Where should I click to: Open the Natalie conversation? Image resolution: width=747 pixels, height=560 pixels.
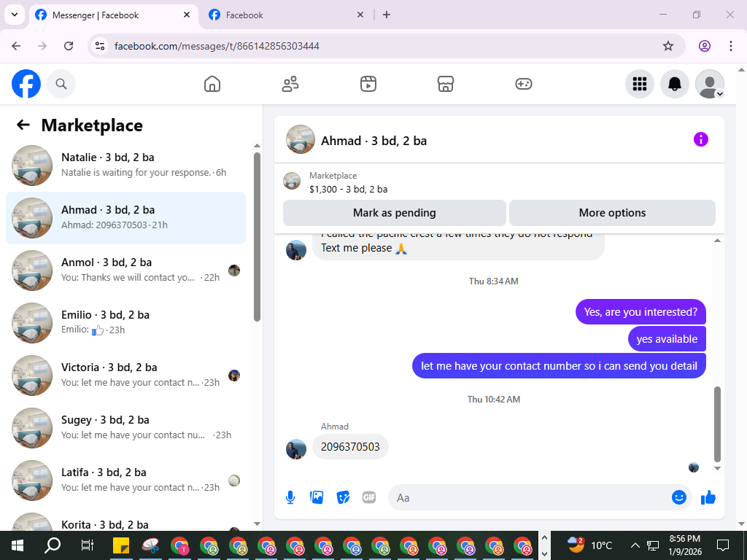125,166
